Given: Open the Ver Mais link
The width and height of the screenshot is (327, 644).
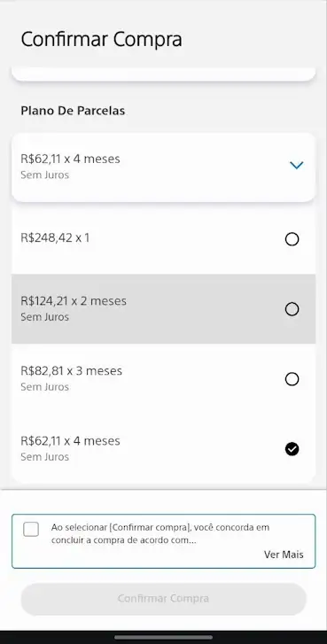Looking at the screenshot, I should tap(284, 555).
